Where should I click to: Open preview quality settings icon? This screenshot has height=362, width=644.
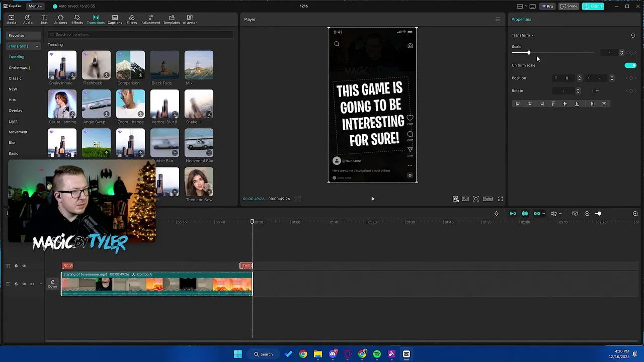(x=456, y=199)
